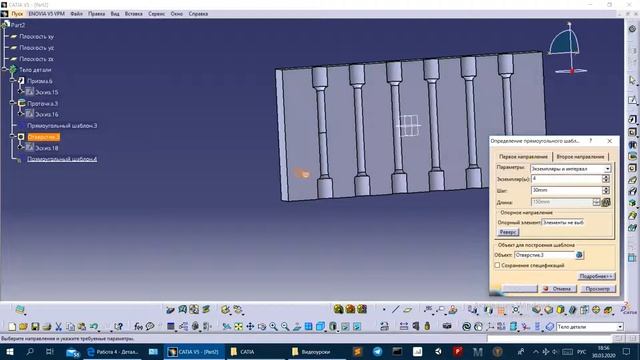Screen dimensions: 640x360
Task: Click the Select arrow tool on right toolbar
Action: pyautogui.click(x=632, y=80)
